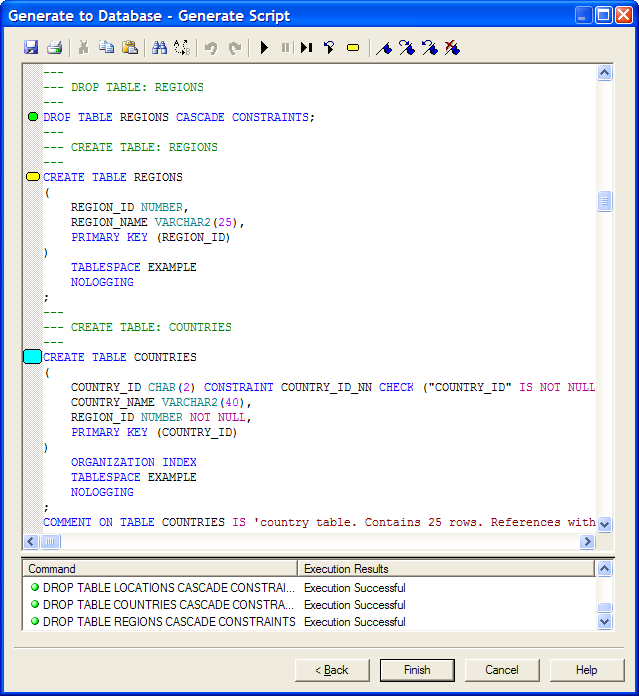Toggle cyan marker beside CREATE TABLE COUNTRIES
The image size is (639, 696).
[x=32, y=357]
